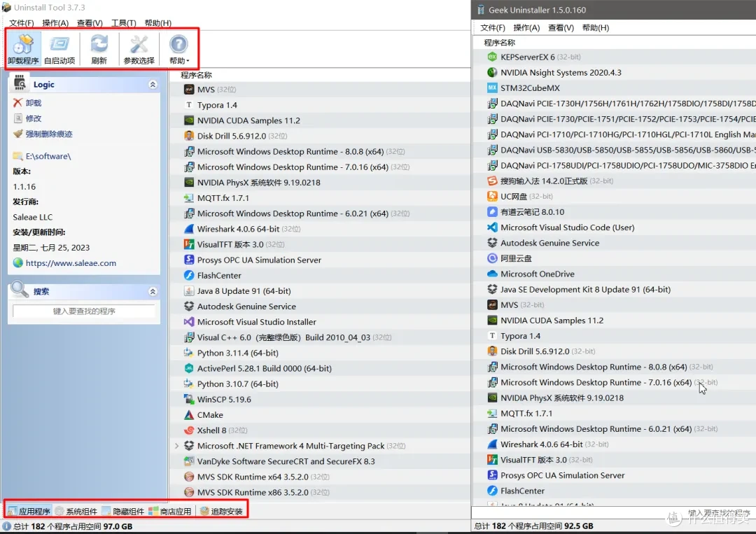This screenshot has width=756, height=534.
Task: Select MVS icon in Uninstall Tool list
Action: click(x=189, y=89)
